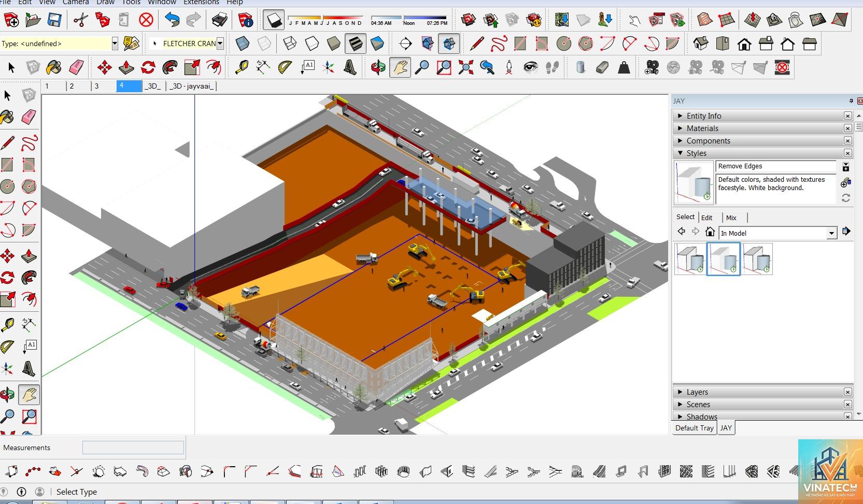Image resolution: width=863 pixels, height=504 pixels.
Task: Select Tape Measure in the left toolbar
Action: (x=7, y=325)
